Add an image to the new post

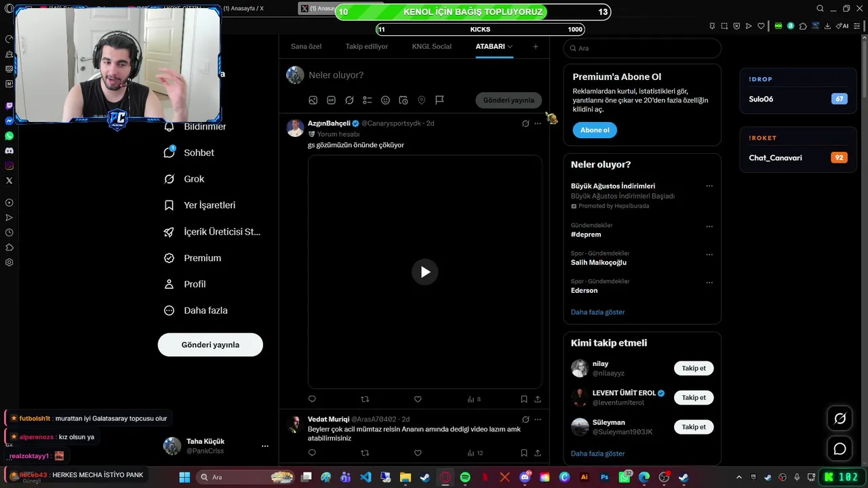click(313, 100)
